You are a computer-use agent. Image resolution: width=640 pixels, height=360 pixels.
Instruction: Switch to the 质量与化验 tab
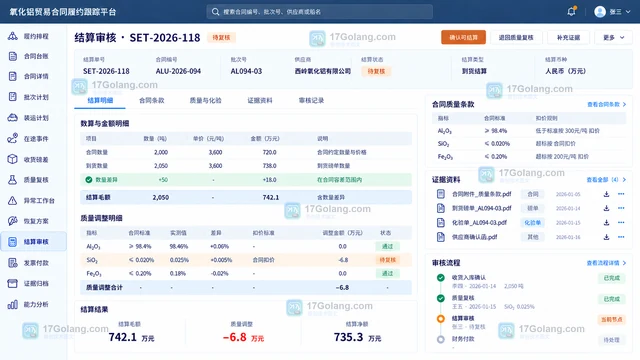[x=205, y=100]
